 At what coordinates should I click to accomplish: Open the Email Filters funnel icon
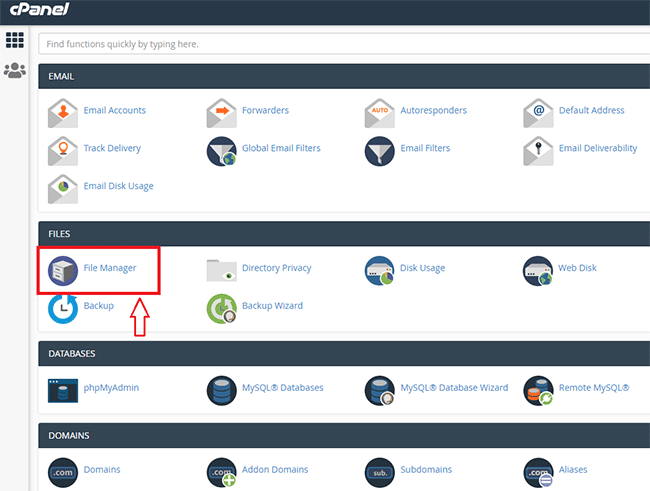click(x=379, y=151)
